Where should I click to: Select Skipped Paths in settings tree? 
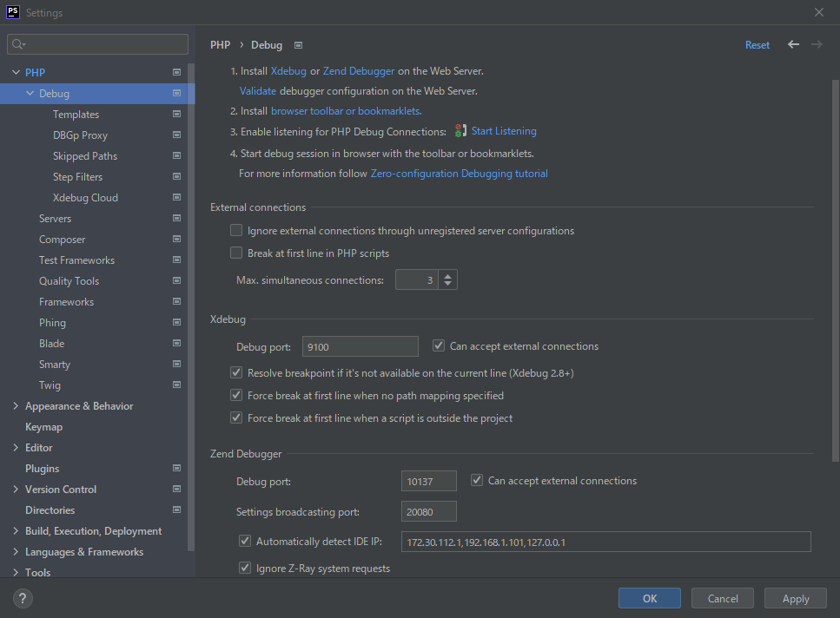tap(85, 156)
